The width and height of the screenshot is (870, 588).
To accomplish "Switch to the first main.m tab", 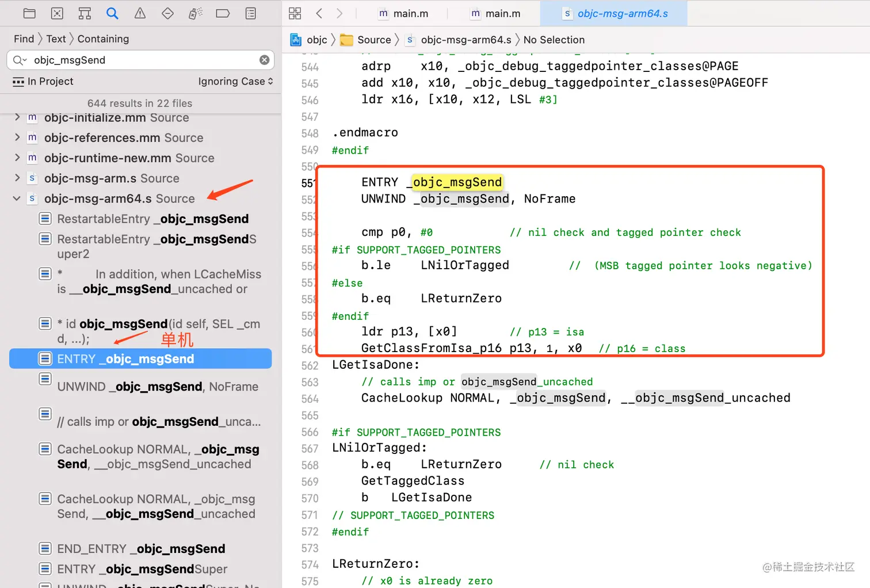I will pos(403,13).
